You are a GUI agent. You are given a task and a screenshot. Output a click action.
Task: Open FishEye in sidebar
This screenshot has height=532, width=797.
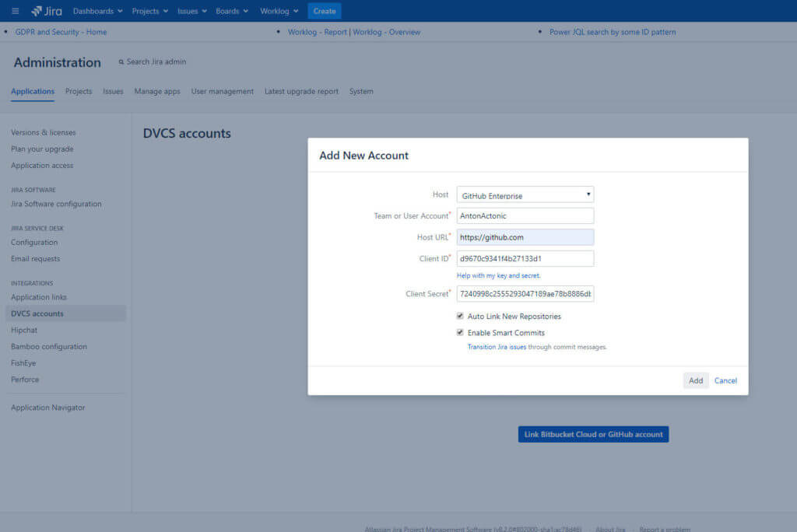[23, 362]
